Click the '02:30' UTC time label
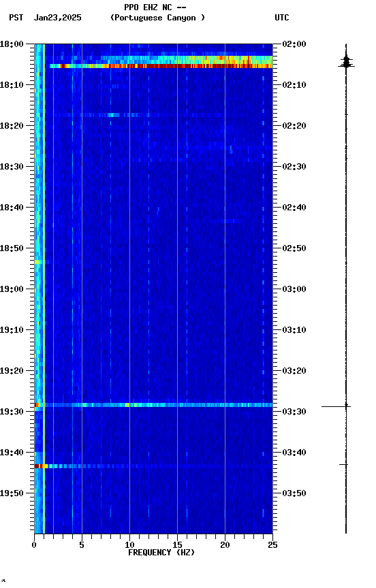This screenshot has width=376, height=588. [x=294, y=167]
